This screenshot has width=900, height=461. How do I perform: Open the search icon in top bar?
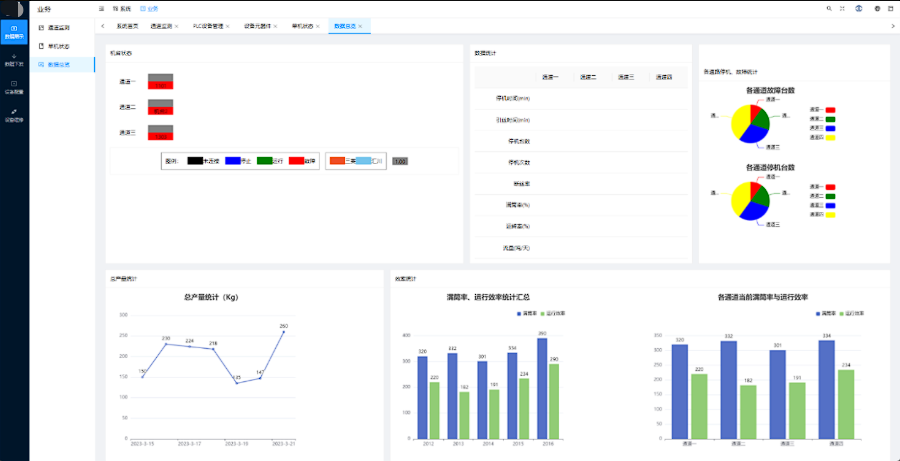(x=829, y=8)
